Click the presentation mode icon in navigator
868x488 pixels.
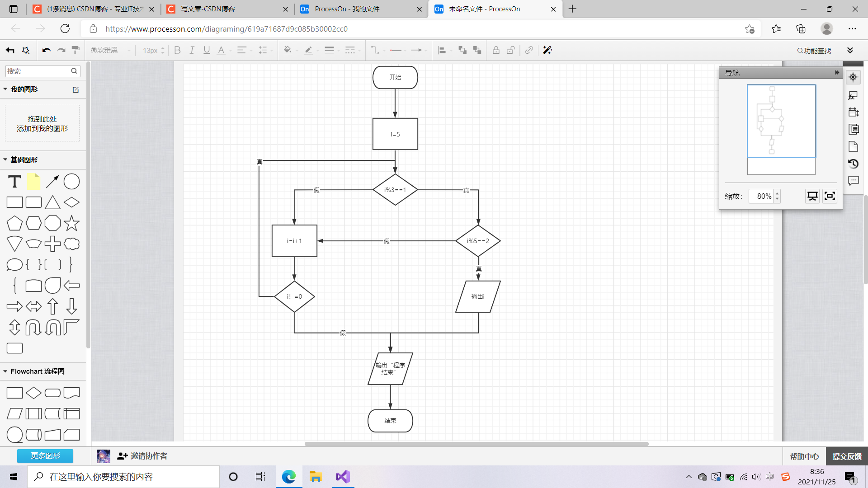812,196
